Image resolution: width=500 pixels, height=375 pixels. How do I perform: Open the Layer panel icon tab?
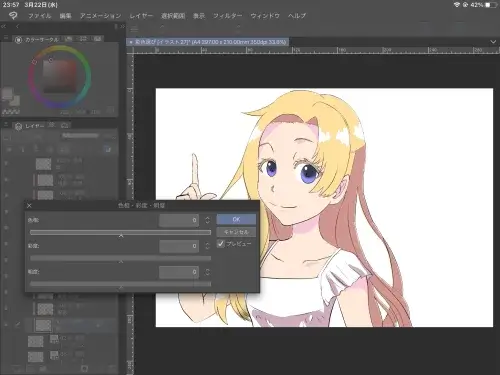19,126
